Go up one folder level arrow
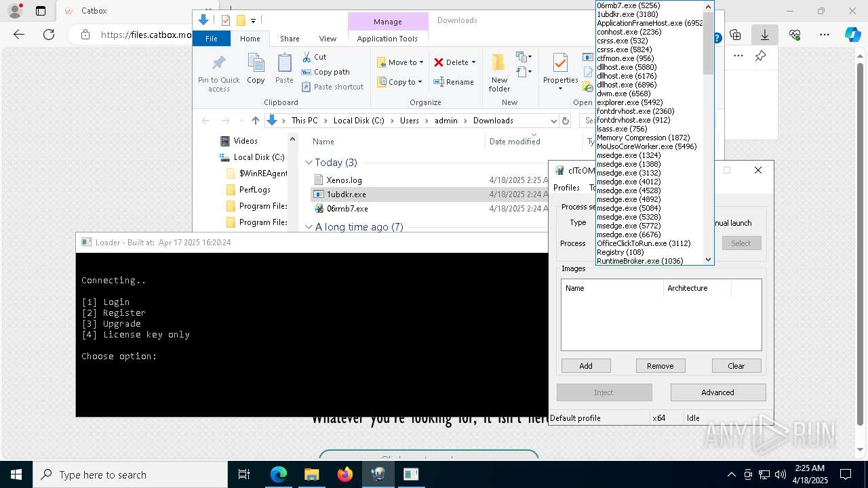This screenshot has height=488, width=868. click(255, 121)
